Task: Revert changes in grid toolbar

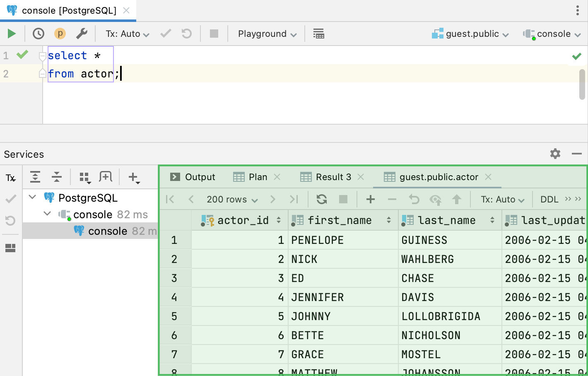Action: coord(414,199)
